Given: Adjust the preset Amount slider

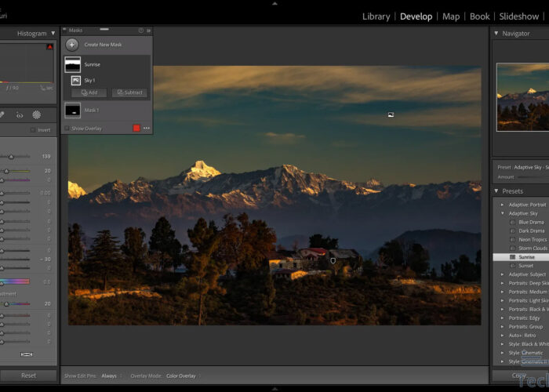Looking at the screenshot, I should coord(533,177).
